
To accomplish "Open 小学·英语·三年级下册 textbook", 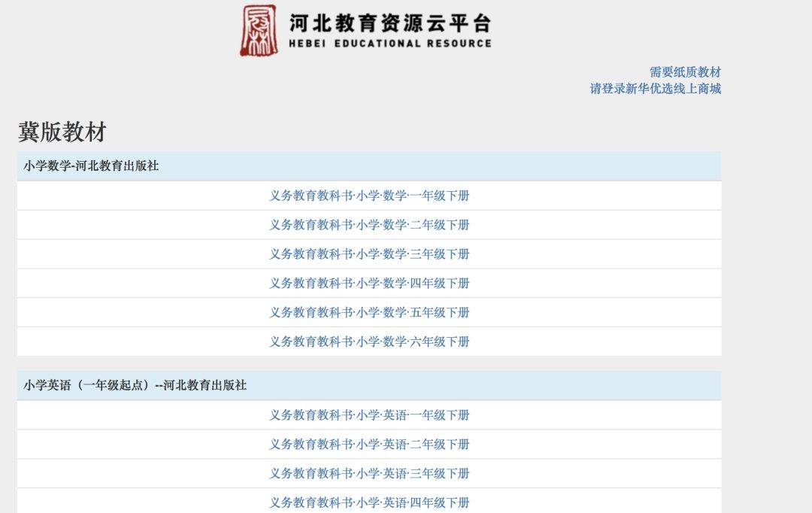I will (369, 473).
